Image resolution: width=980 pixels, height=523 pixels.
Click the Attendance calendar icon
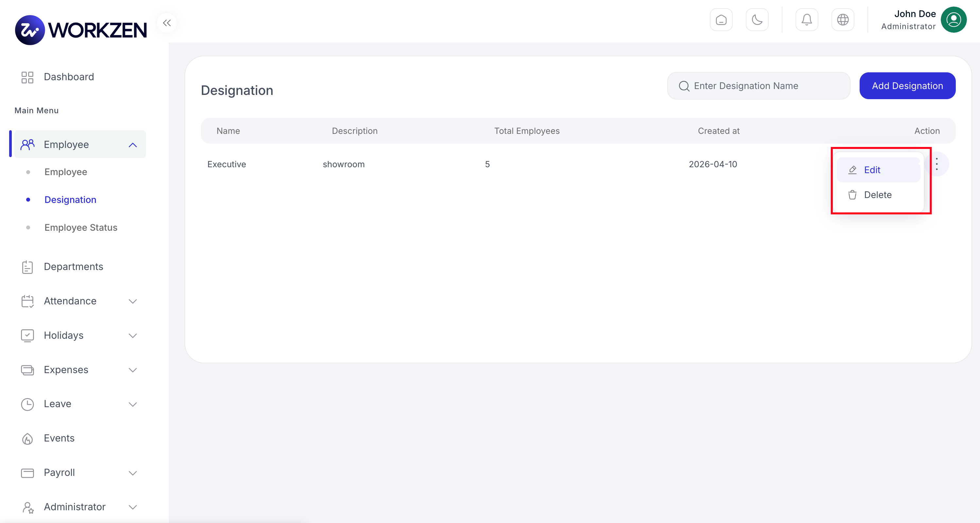[x=27, y=301]
